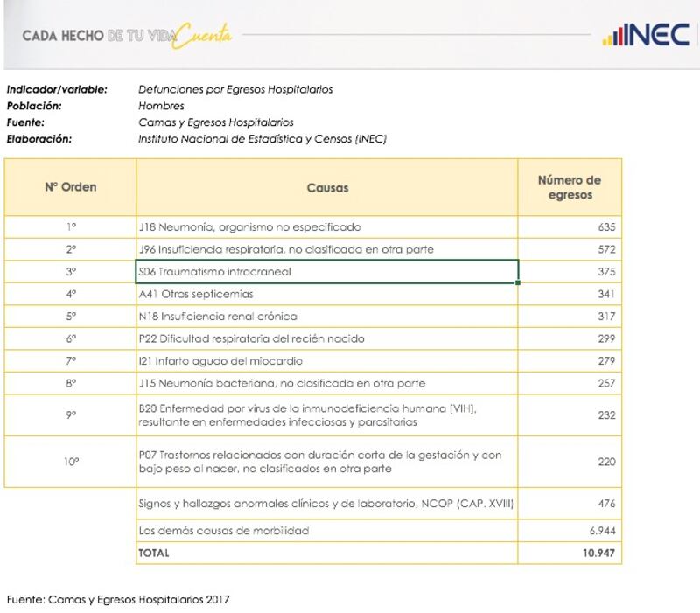Select order cell '7º'

coord(71,361)
